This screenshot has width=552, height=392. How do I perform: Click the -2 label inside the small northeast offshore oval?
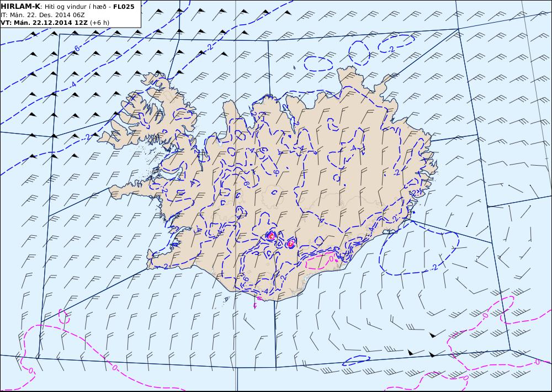(x=391, y=50)
